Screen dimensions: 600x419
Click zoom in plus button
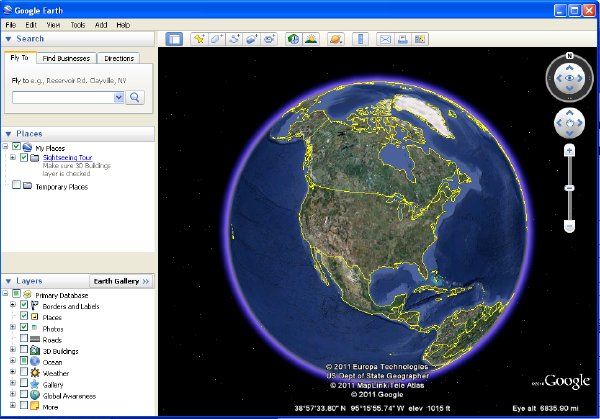[x=569, y=150]
